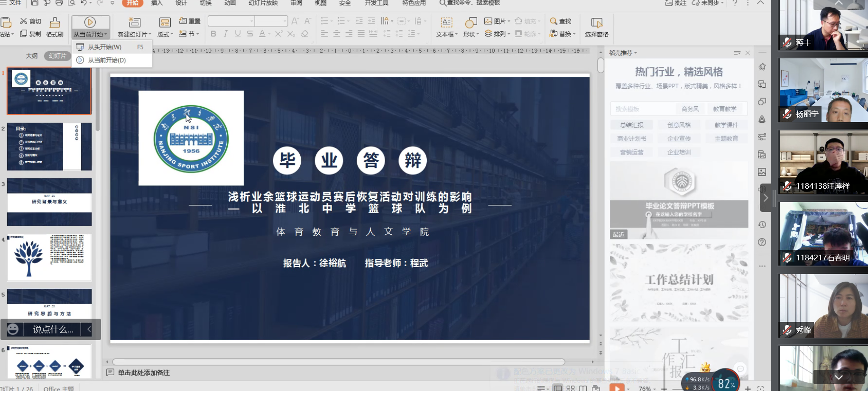
Task: Toggle underline formatting
Action: [238, 34]
